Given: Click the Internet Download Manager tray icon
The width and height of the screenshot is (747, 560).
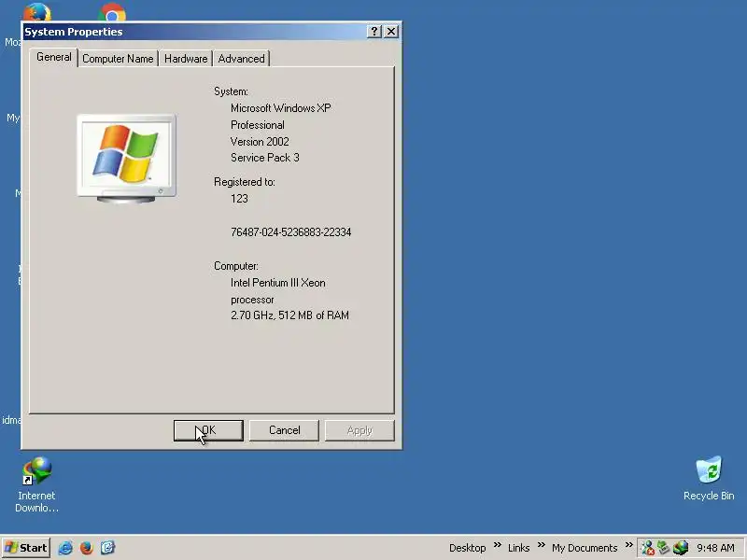Looking at the screenshot, I should tap(681, 548).
